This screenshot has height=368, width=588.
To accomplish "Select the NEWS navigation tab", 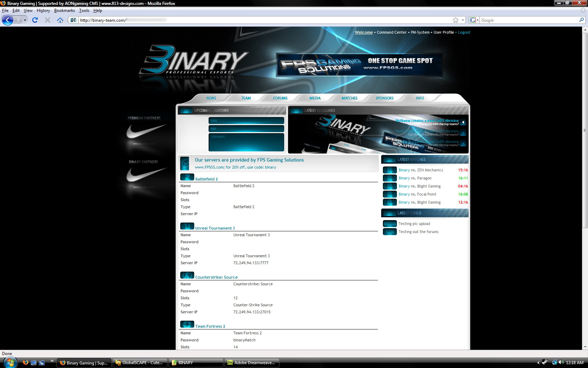I will (x=211, y=98).
